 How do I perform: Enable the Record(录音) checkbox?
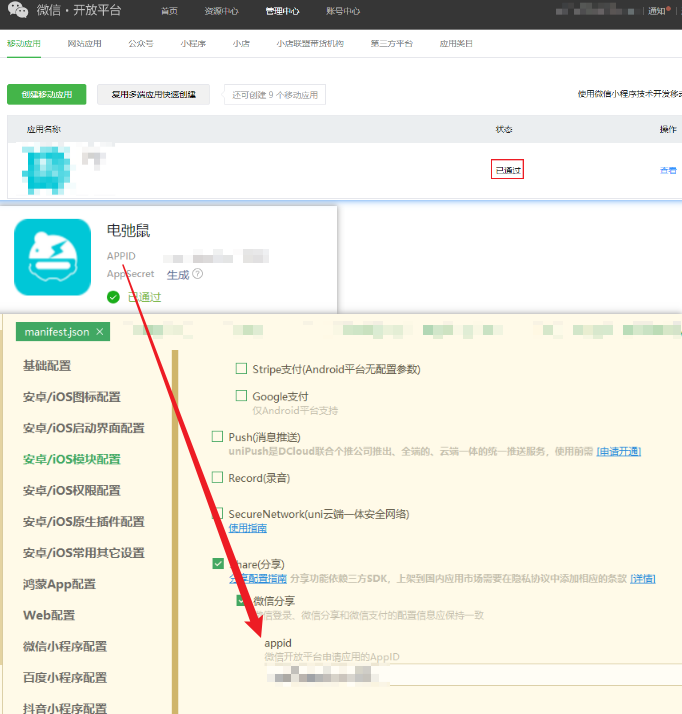tap(218, 477)
